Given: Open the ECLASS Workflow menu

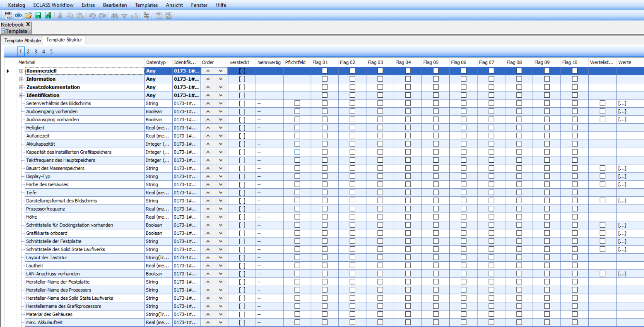Looking at the screenshot, I should point(53,5).
